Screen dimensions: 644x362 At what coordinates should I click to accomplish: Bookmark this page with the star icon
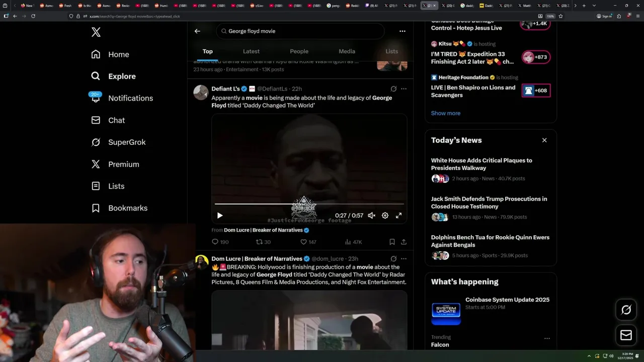point(560,16)
